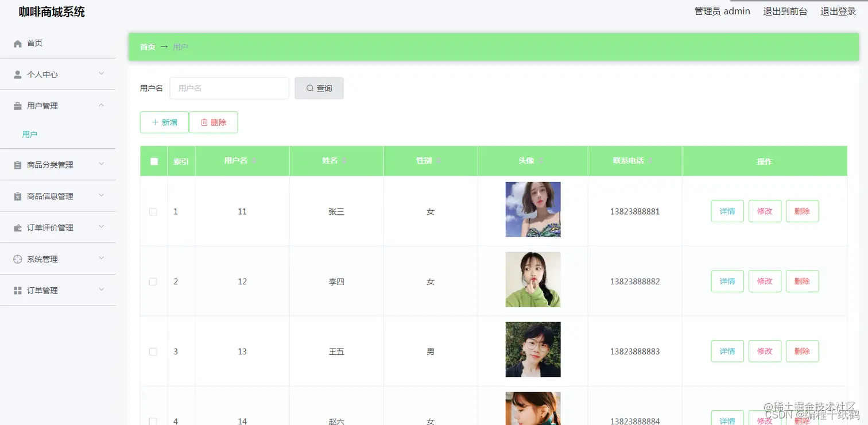Click phone number 13823888883

coord(635,351)
